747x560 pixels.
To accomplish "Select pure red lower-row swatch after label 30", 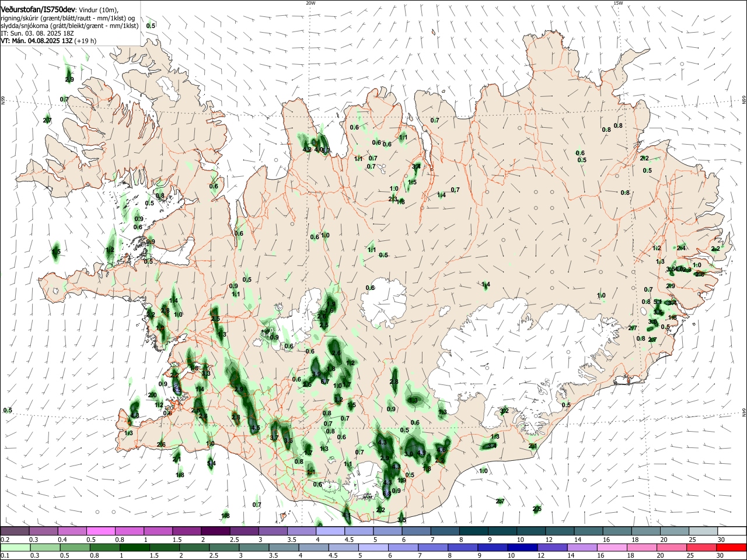I will [731, 548].
